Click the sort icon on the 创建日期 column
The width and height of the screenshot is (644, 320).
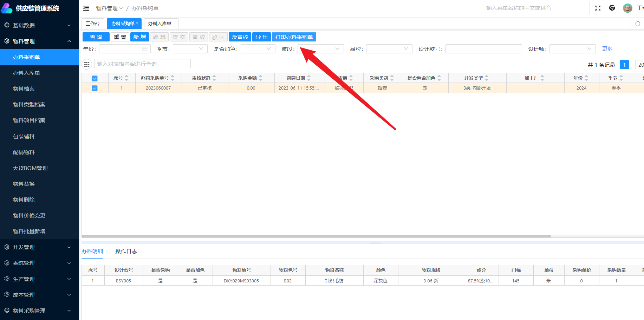pyautogui.click(x=309, y=78)
